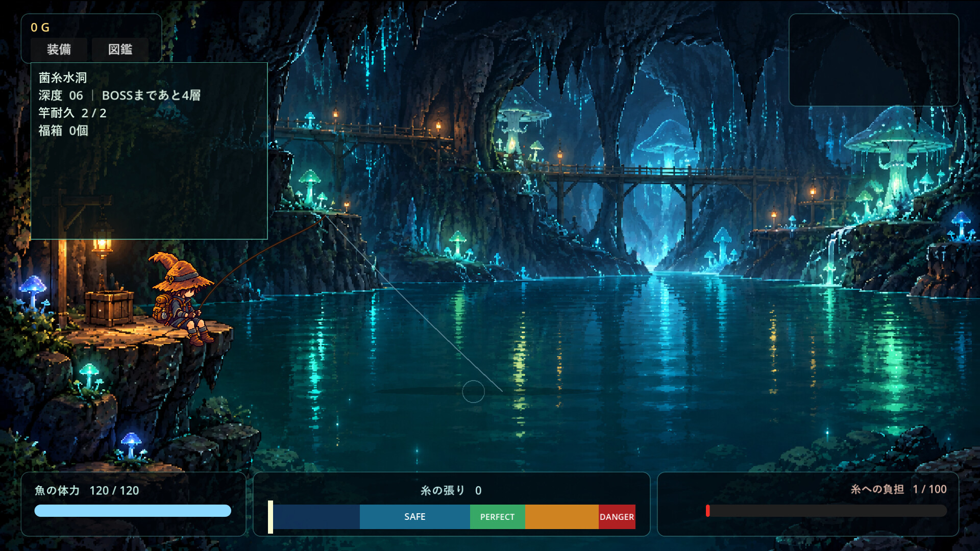This screenshot has width=980, height=551.
Task: Click the circular fishing bobber in water
Action: point(473,391)
